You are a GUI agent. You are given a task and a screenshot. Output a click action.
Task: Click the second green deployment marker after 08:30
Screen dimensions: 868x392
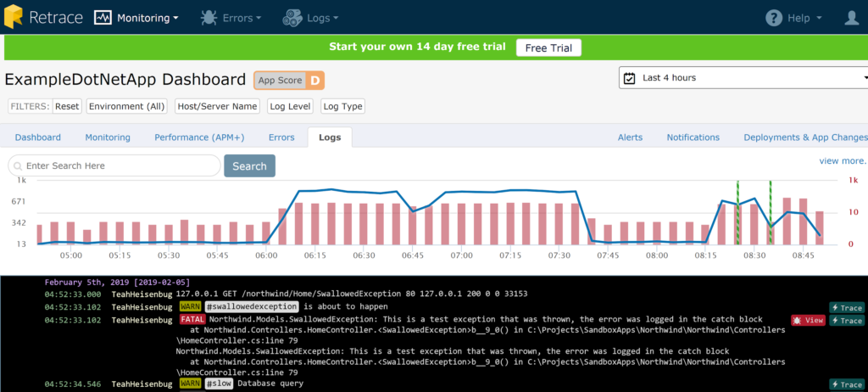[770, 212]
